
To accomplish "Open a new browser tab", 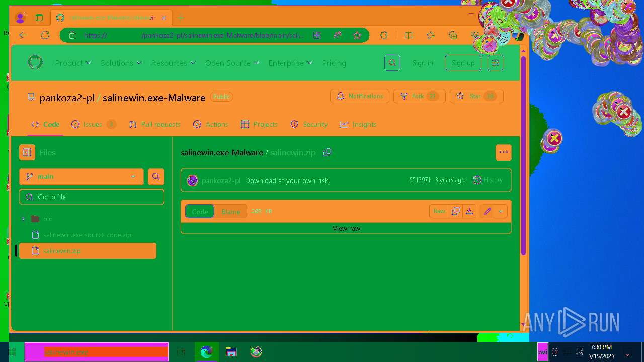I will (x=180, y=18).
